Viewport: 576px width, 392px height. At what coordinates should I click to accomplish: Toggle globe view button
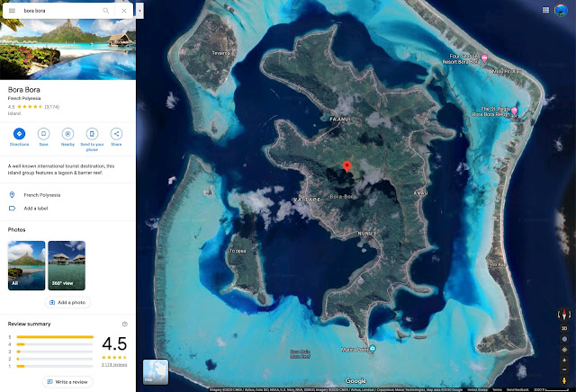(x=564, y=339)
